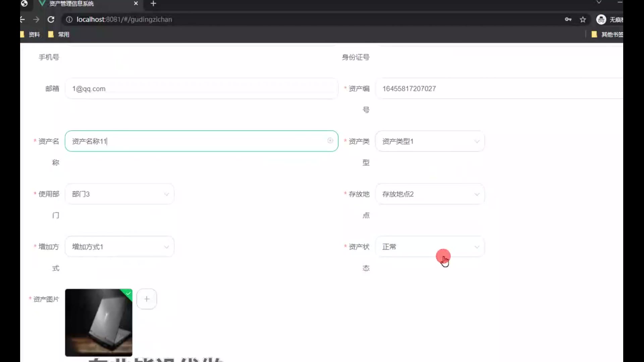Go back with the browser arrow
Image resolution: width=644 pixels, height=362 pixels.
[x=22, y=19]
